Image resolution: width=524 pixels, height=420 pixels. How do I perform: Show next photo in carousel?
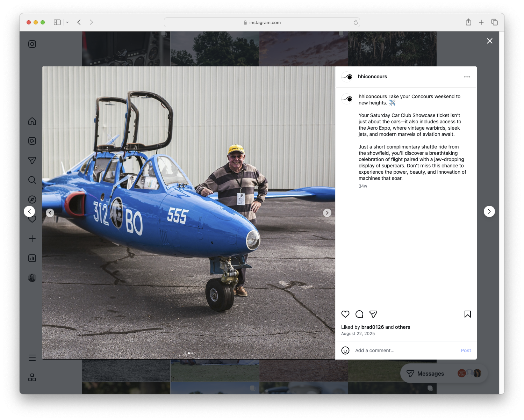(327, 213)
